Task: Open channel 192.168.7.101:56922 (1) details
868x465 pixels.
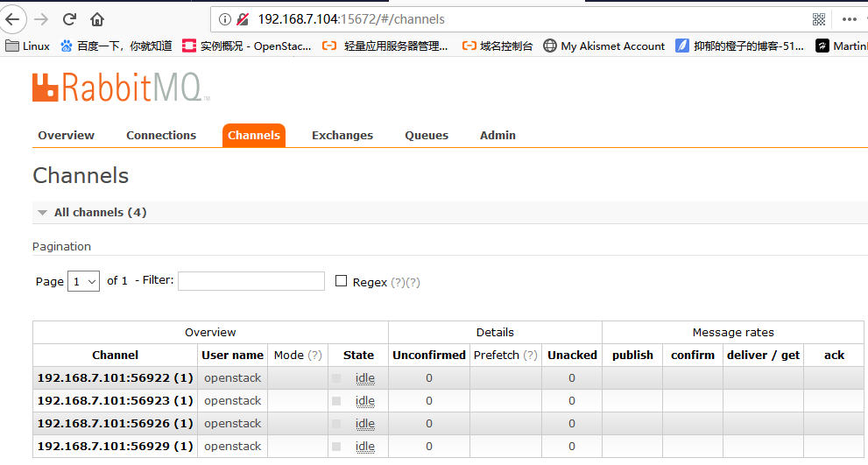Action: pos(115,378)
